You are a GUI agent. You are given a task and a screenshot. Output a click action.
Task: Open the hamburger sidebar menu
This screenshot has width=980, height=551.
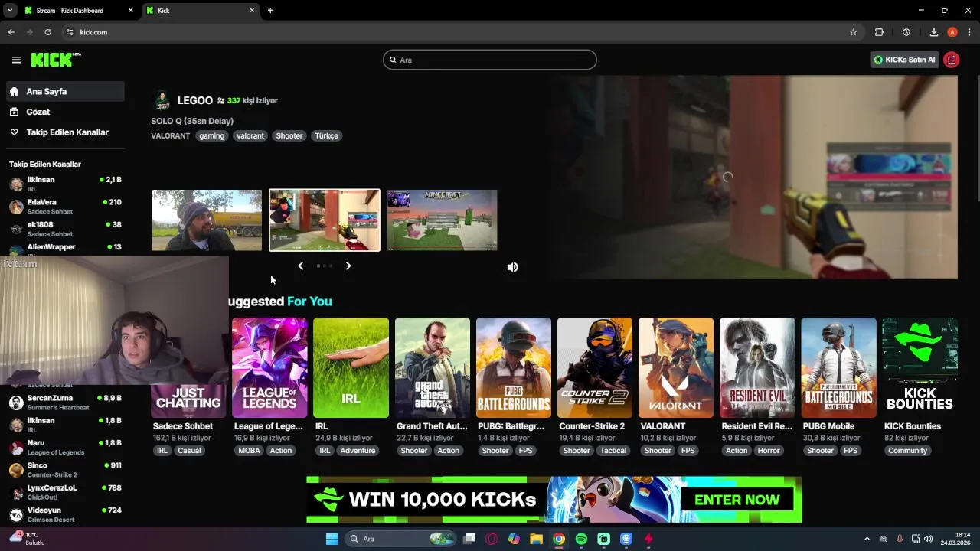tap(16, 60)
